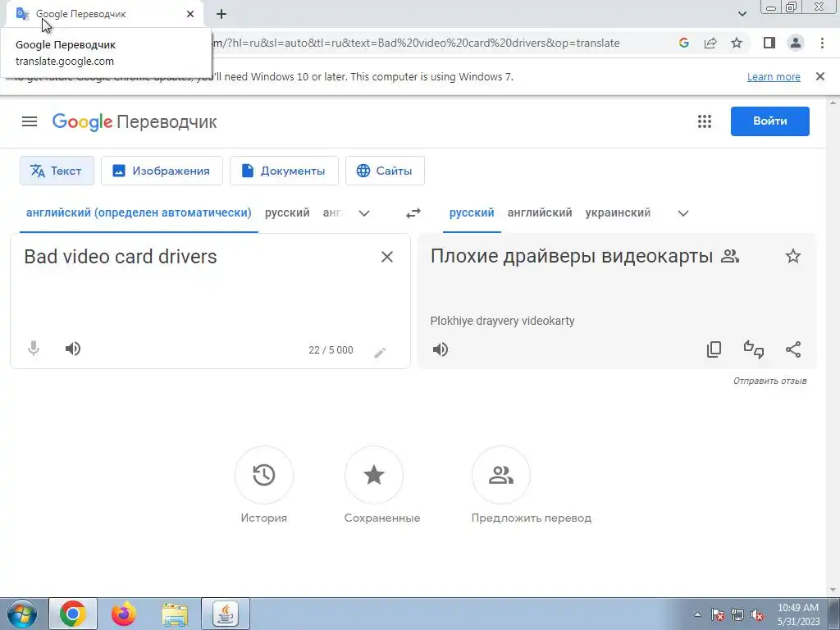Open Windows Explorer from taskbar
This screenshot has width=840, height=630.
coord(175,614)
